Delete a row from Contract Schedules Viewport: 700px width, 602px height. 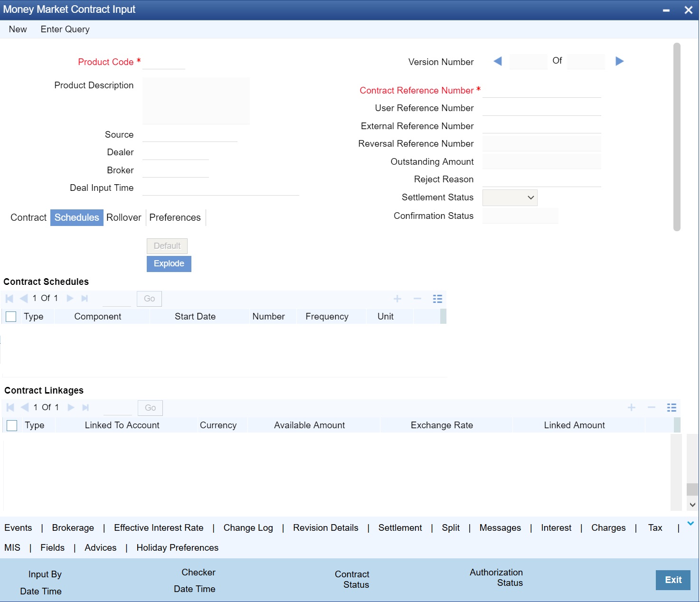coord(417,299)
